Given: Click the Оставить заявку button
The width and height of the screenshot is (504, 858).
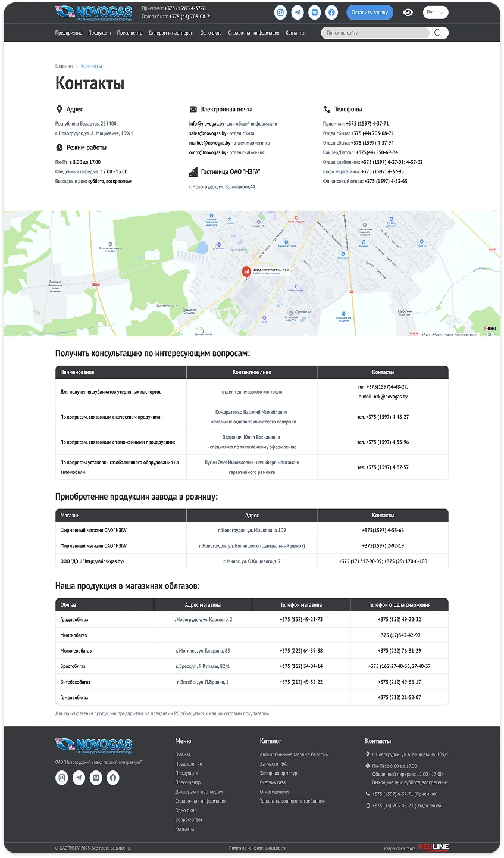Looking at the screenshot, I should coord(370,13).
